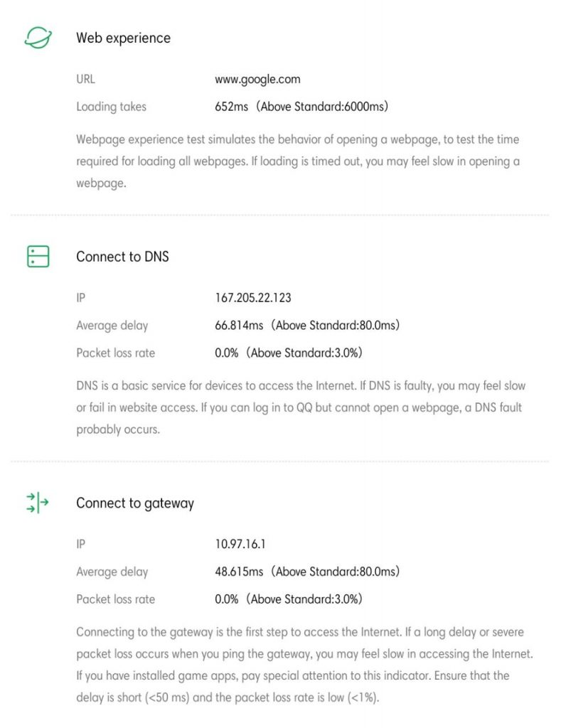Click the gateway IP address 10.97.16.1

click(x=241, y=544)
